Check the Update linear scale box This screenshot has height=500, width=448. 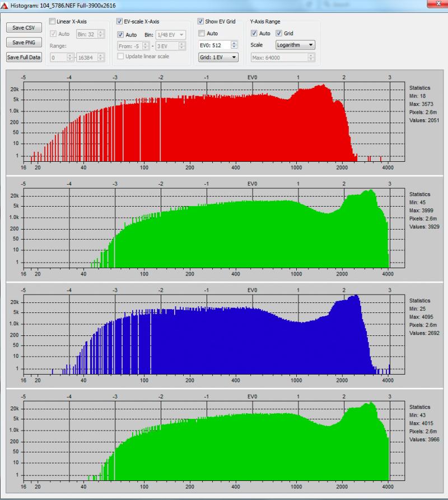pyautogui.click(x=120, y=56)
